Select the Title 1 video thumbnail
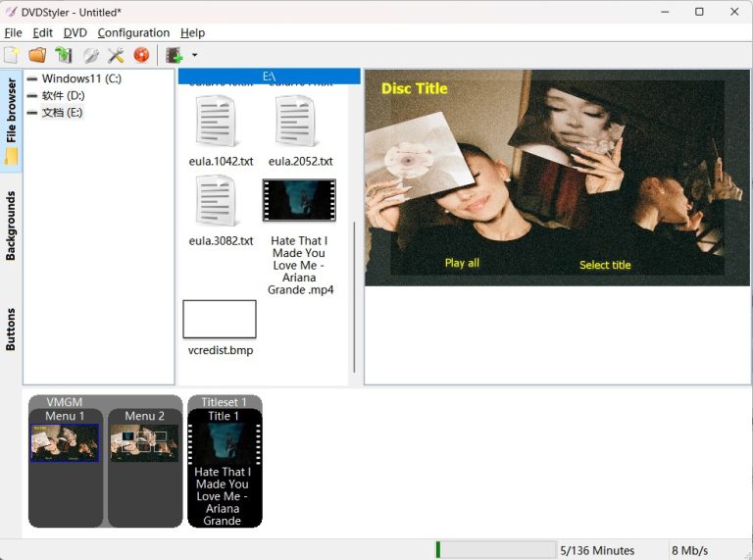 [x=225, y=443]
